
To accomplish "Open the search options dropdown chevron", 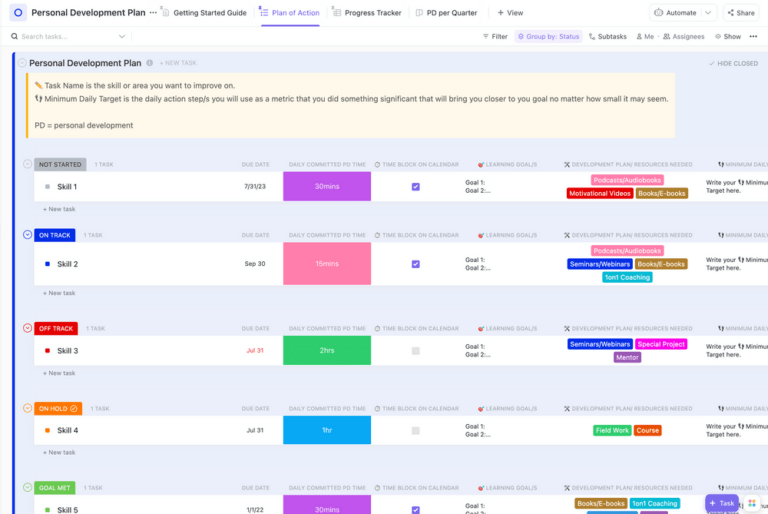I will pyautogui.click(x=122, y=36).
